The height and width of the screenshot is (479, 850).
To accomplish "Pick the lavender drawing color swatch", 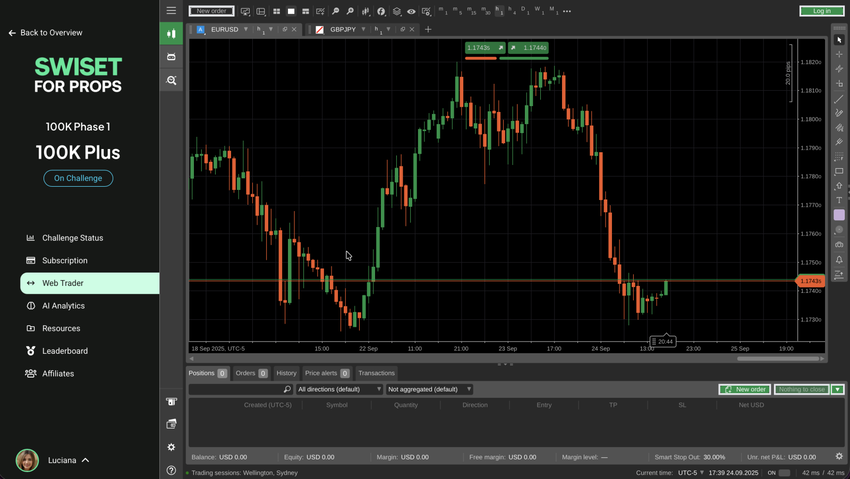I will tap(839, 215).
